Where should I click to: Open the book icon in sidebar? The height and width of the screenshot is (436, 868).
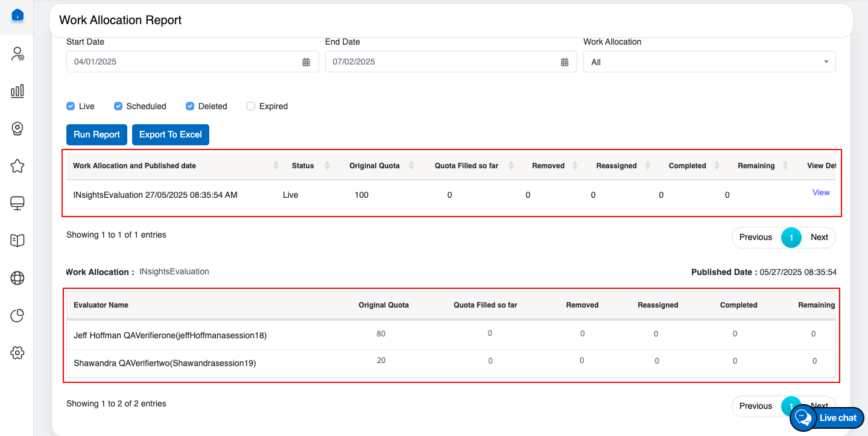17,241
